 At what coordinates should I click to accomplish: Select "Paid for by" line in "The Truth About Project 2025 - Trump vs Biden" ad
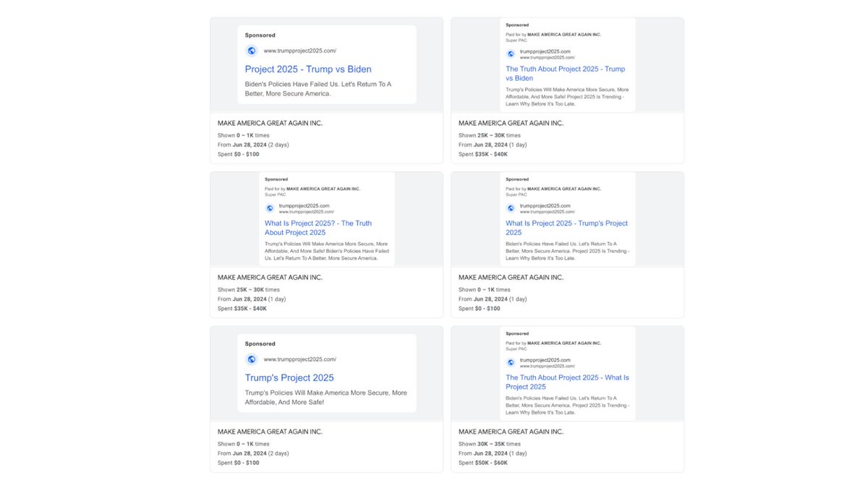553,35
